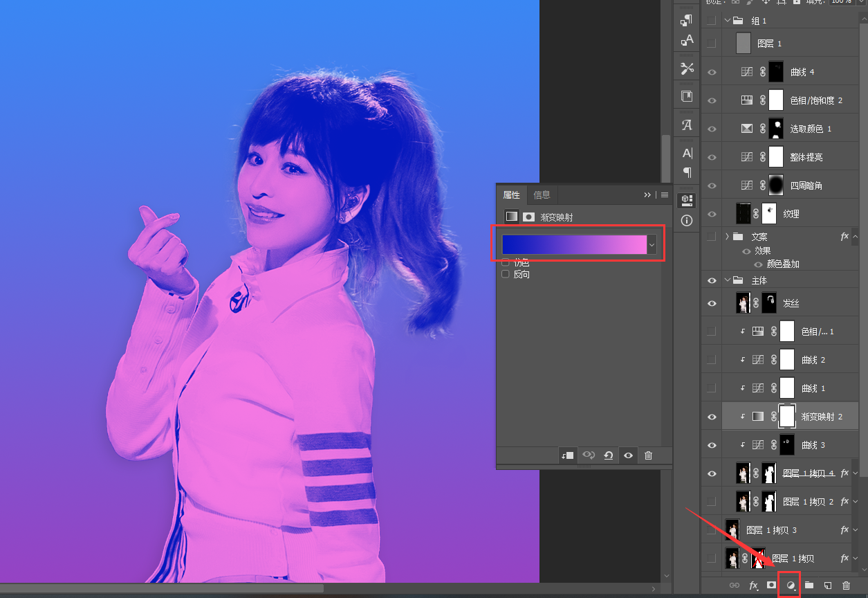Open the Libraries panel icon in dock
The image size is (868, 598).
(687, 96)
